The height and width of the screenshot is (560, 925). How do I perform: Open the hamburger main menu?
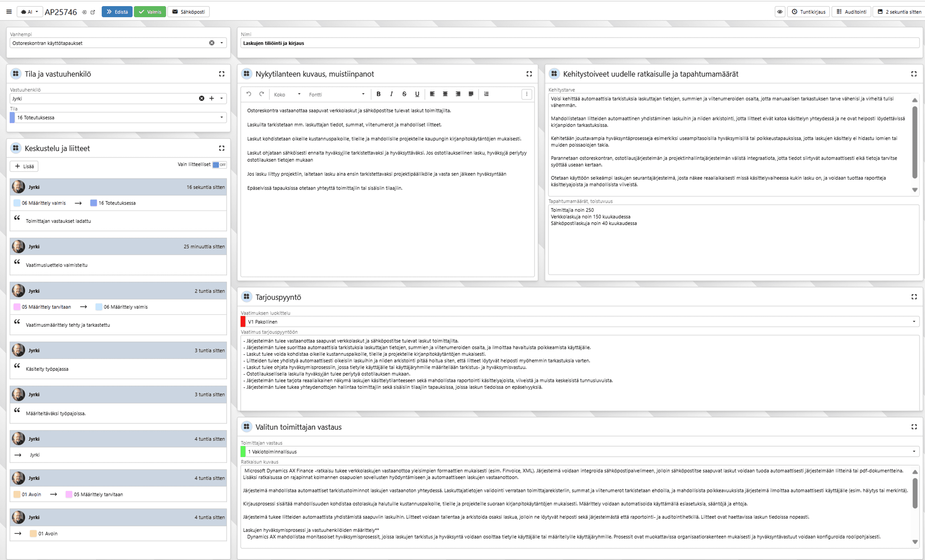point(9,12)
